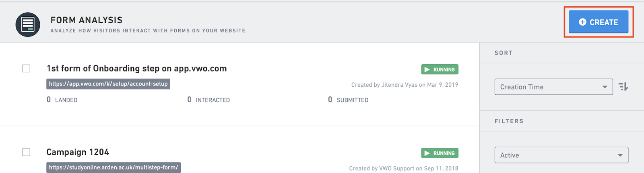Click the 0 Landed metric

[62, 100]
